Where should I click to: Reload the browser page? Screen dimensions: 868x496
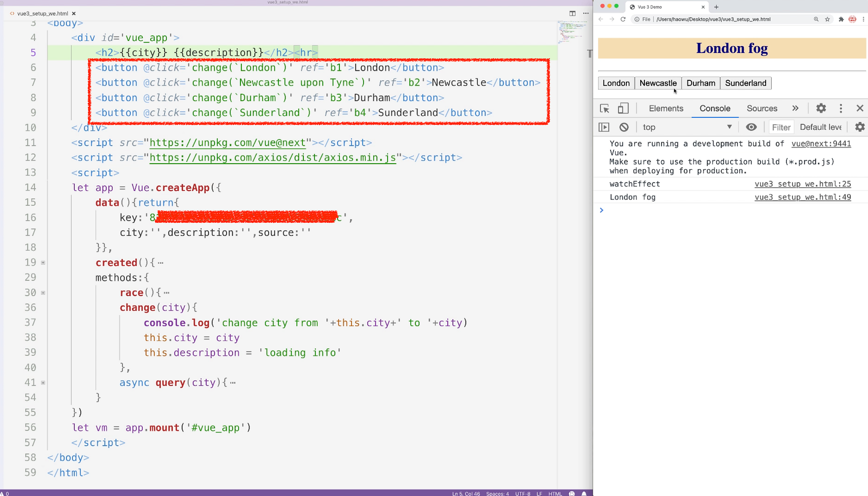pyautogui.click(x=623, y=19)
